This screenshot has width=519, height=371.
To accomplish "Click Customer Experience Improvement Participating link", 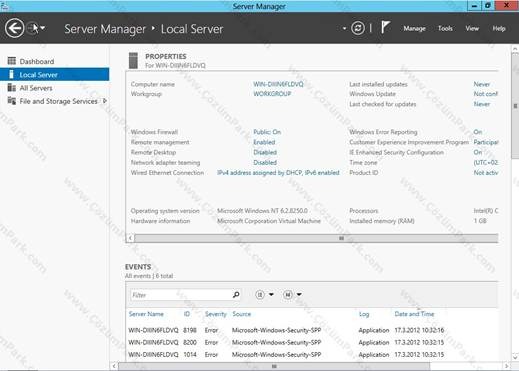I will [486, 142].
